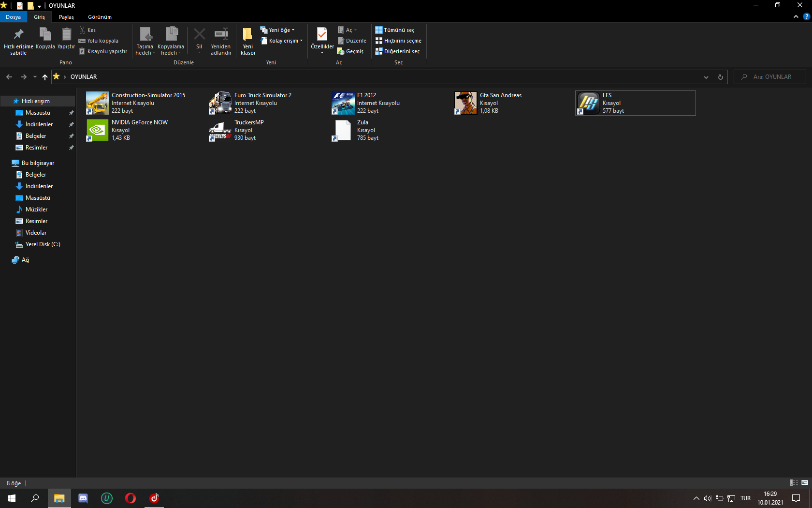Select the NVIDIA GeForce NOW shortcut
Image resolution: width=812 pixels, height=508 pixels.
(x=145, y=130)
